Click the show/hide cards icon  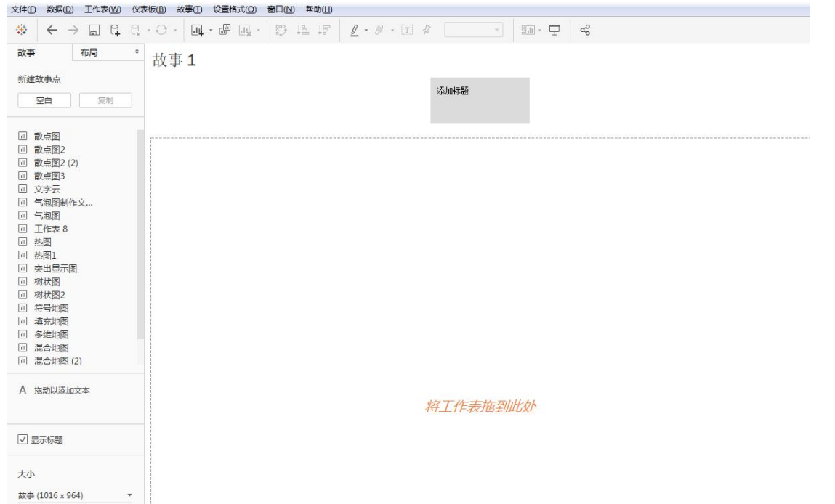[x=528, y=31]
